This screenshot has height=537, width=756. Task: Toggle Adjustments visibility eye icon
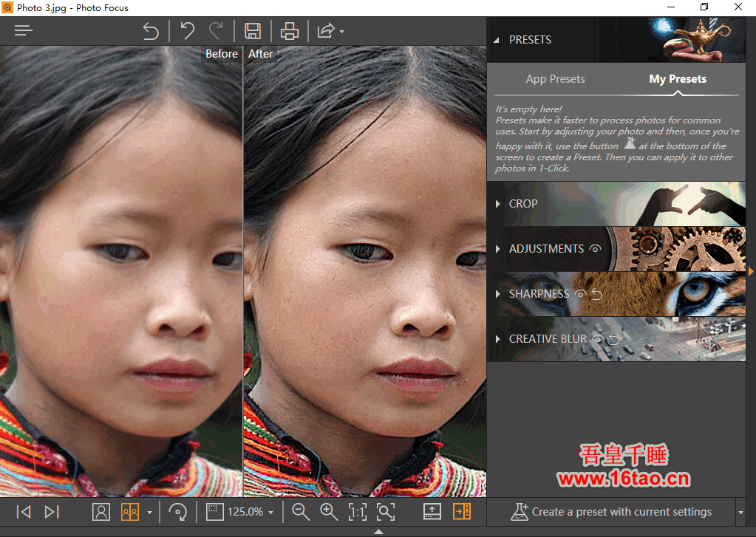click(595, 249)
